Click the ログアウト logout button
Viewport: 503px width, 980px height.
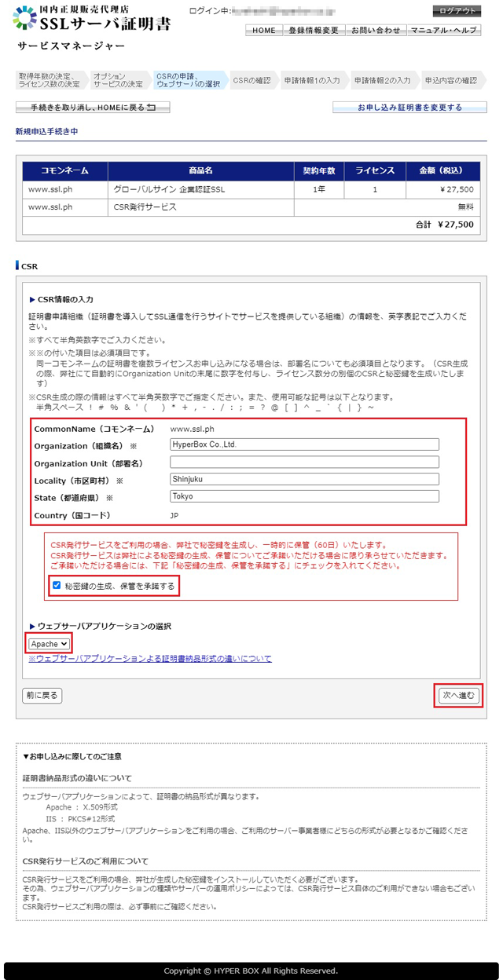(x=457, y=11)
